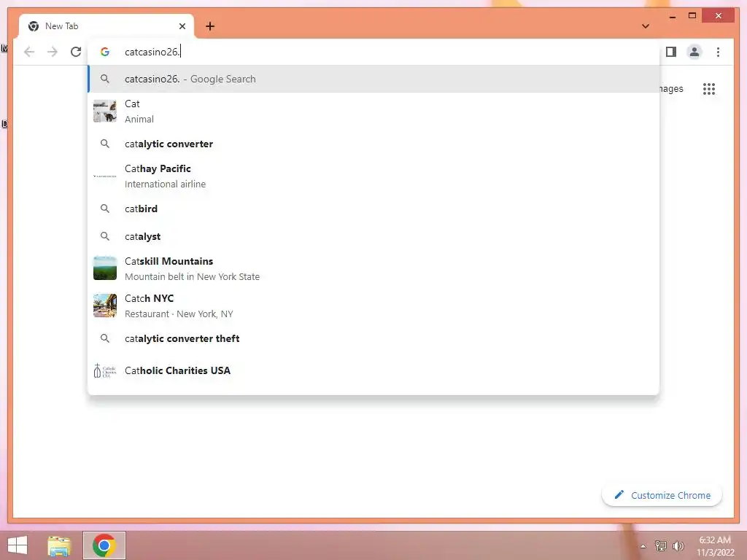This screenshot has width=747, height=560.
Task: Click the Google G icon in address bar
Action: pyautogui.click(x=105, y=52)
